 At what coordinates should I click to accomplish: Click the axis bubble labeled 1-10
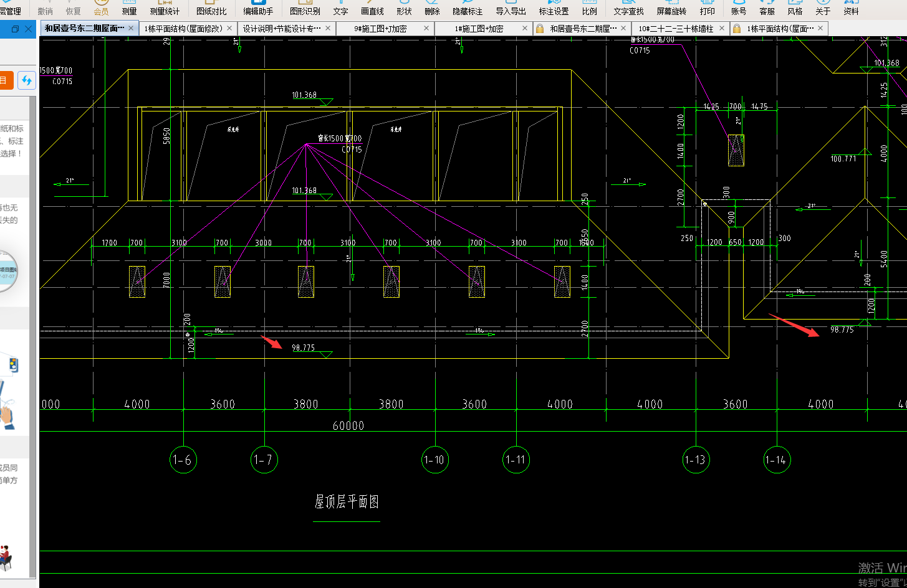coord(435,460)
